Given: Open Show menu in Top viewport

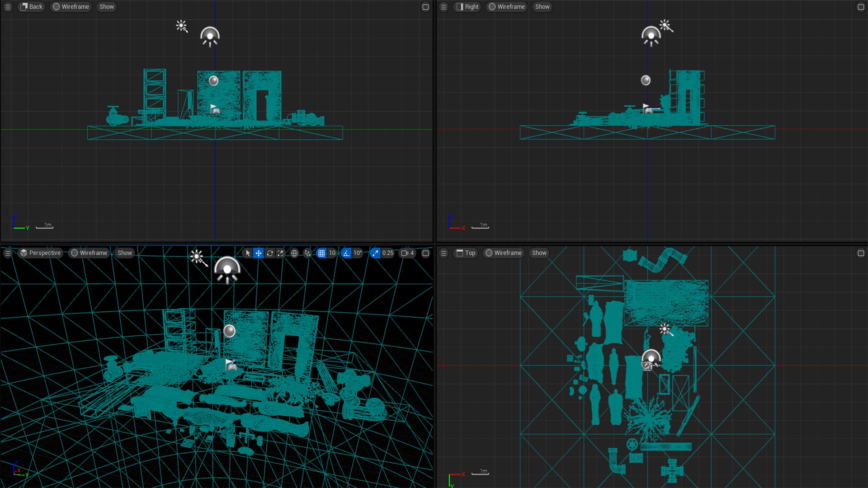Looking at the screenshot, I should 539,253.
